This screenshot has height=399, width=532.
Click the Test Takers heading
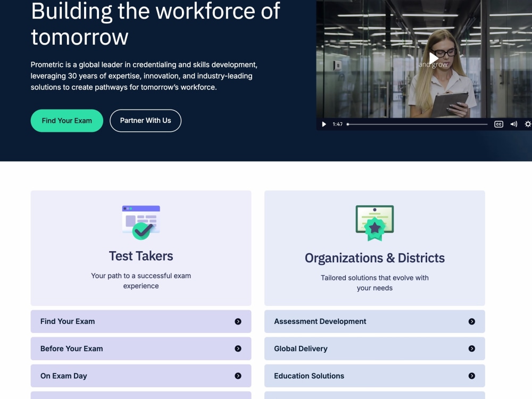(x=141, y=256)
